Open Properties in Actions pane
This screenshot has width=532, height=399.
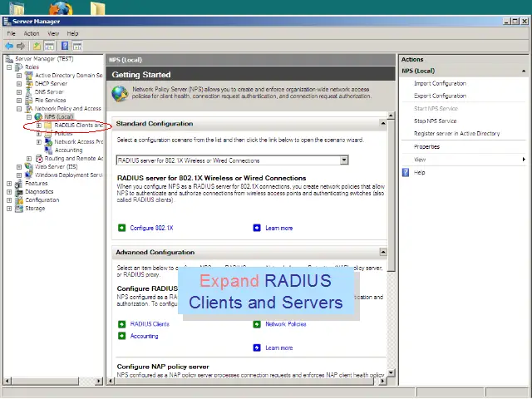point(426,147)
